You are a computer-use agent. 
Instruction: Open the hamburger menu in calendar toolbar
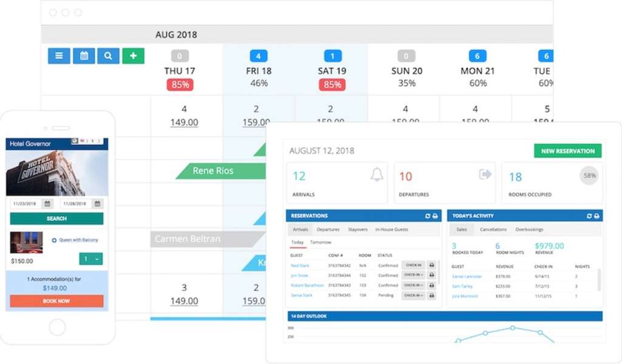59,56
